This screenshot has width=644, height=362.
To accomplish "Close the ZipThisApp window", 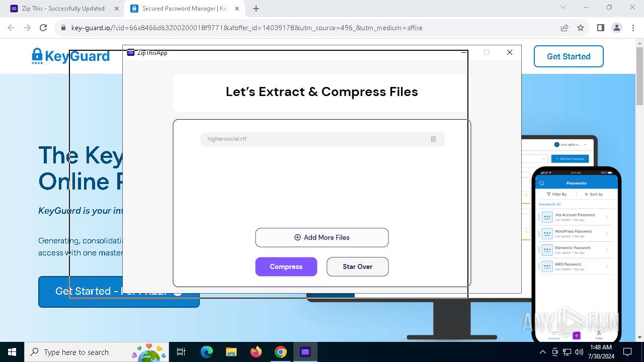I will coord(510,52).
